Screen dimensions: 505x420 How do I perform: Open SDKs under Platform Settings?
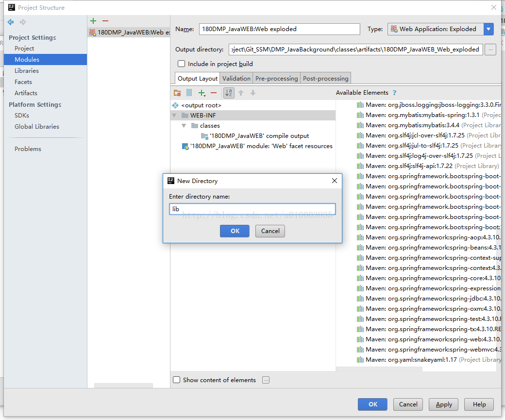point(21,115)
